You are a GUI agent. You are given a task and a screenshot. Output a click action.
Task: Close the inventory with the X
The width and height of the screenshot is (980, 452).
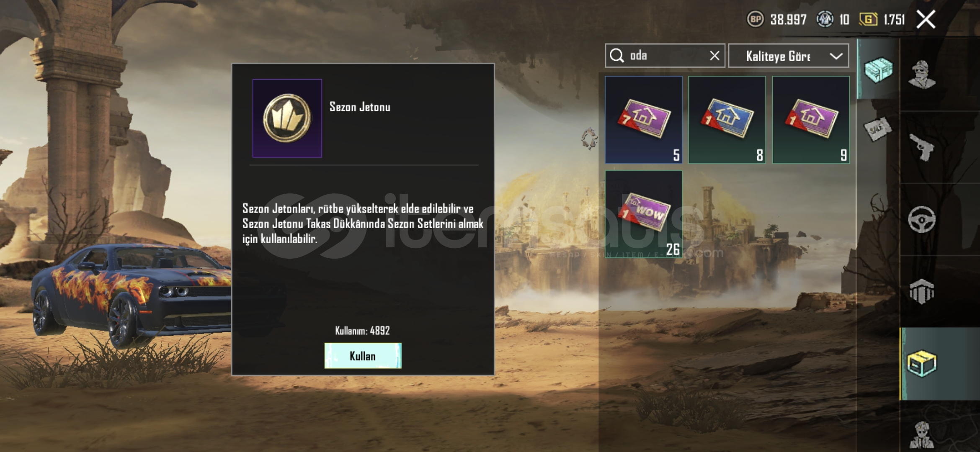[x=926, y=19]
